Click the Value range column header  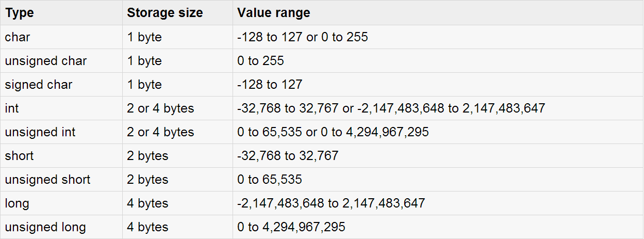[274, 13]
